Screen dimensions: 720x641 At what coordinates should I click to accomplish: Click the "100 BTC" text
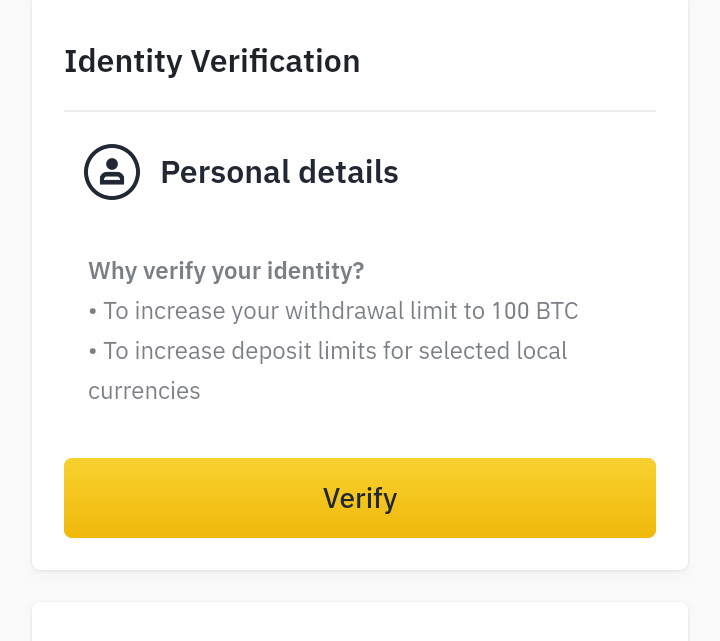(535, 311)
